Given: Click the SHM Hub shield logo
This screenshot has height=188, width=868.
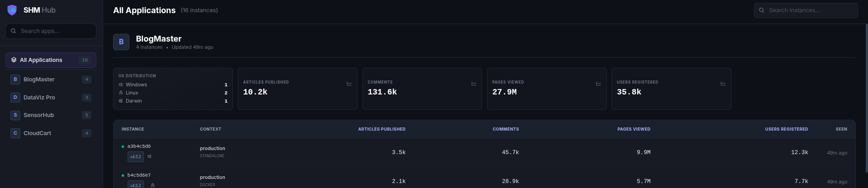Looking at the screenshot, I should pos(12,10).
